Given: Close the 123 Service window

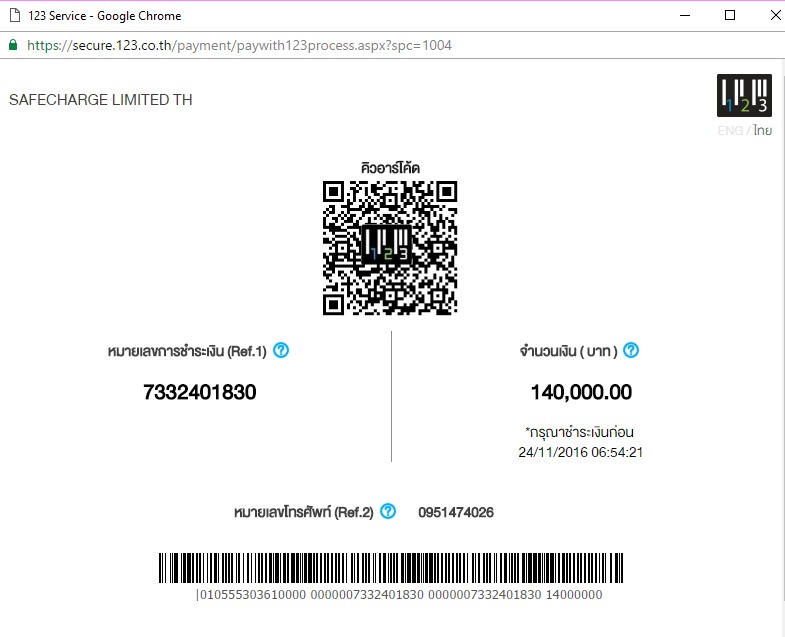Looking at the screenshot, I should pos(775,16).
